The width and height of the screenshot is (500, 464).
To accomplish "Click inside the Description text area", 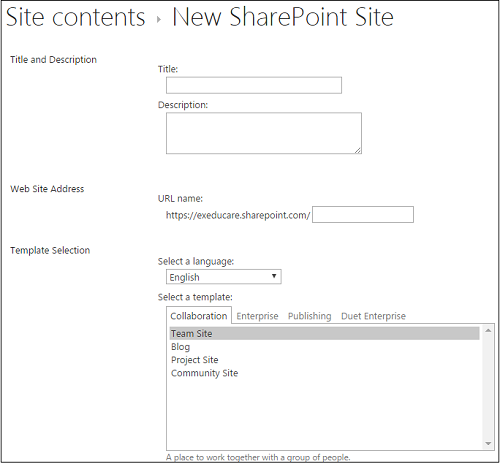I will (264, 133).
